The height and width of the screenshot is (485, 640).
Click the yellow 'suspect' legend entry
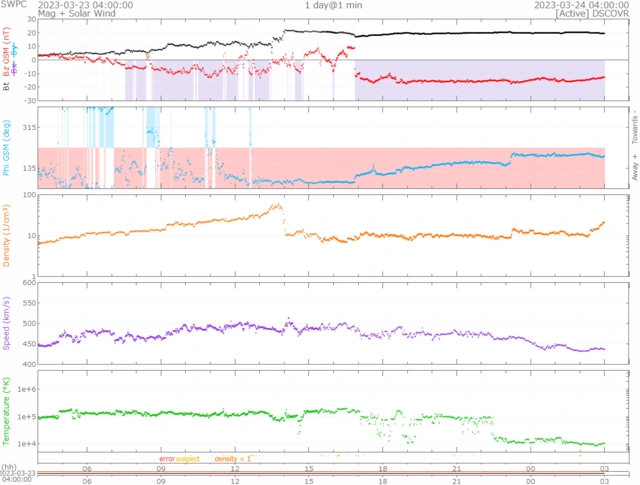tap(188, 458)
